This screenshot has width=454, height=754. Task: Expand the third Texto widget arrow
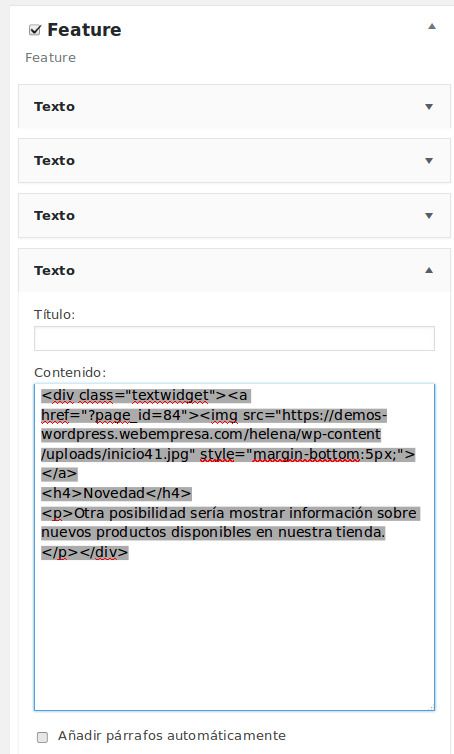[x=429, y=215]
